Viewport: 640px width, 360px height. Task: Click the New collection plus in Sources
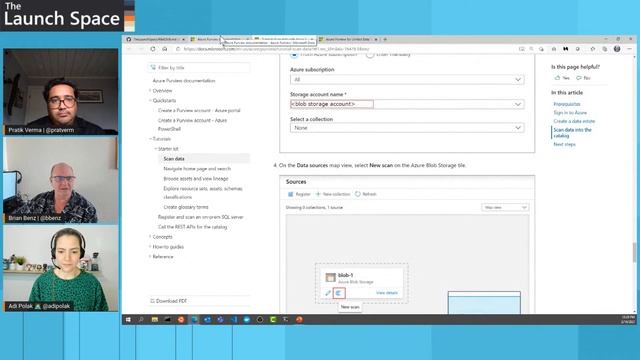pos(318,194)
